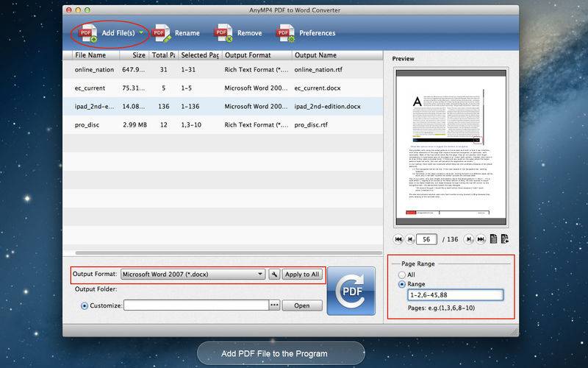Screen dimensions: 588x368
Task: Click the big PDF convert button
Action: point(351,291)
